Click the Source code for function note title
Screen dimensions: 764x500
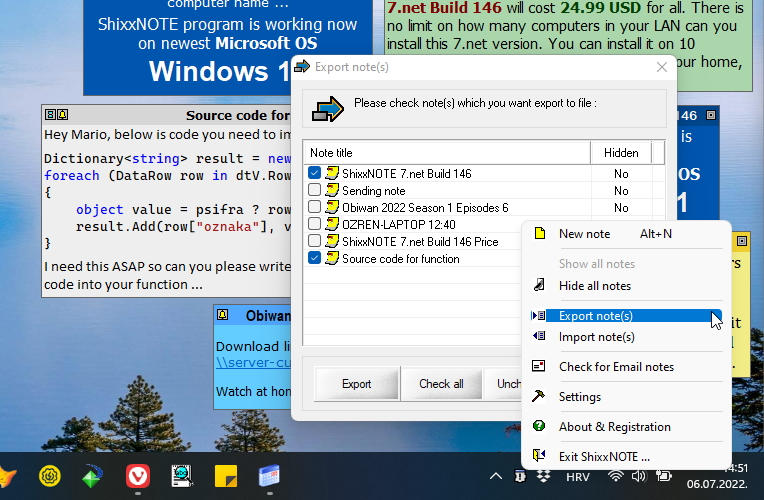coord(238,115)
